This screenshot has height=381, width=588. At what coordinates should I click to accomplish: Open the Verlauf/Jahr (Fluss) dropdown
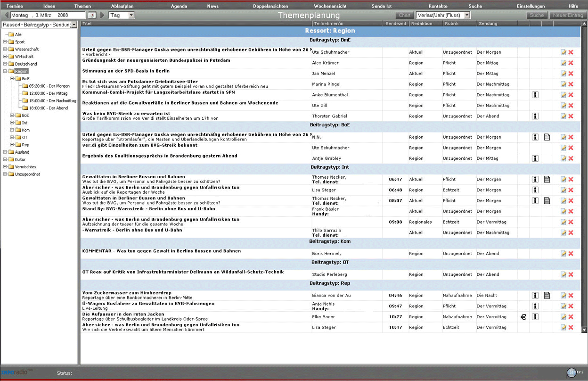[466, 15]
